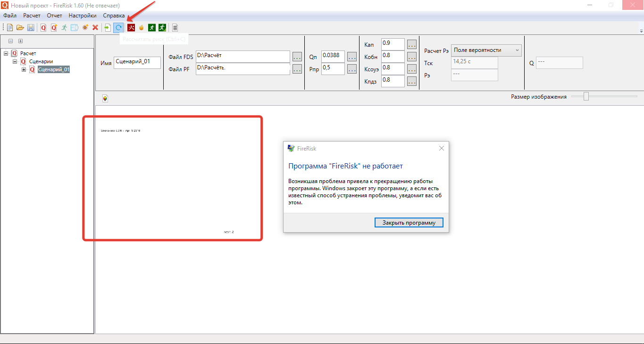Click the first green exit-sign running man icon
The height and width of the screenshot is (344, 644).
tap(152, 27)
